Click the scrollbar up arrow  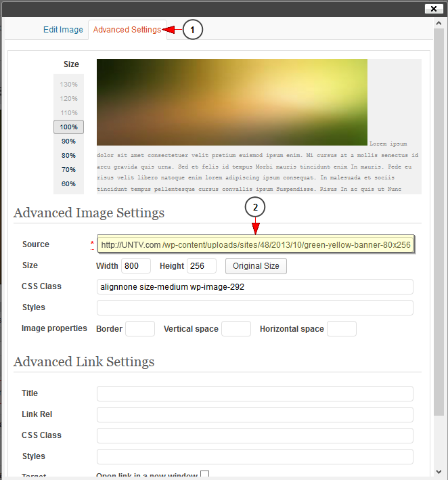point(439,23)
